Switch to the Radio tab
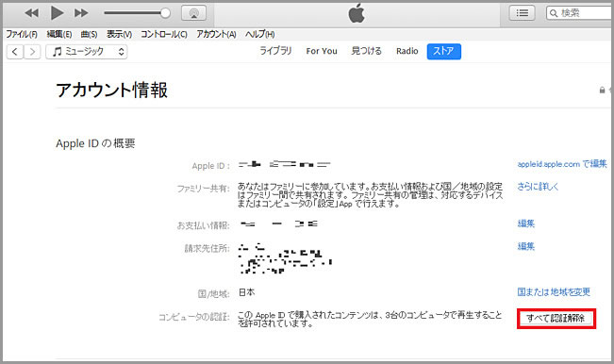The width and height of the screenshot is (614, 364). pos(407,51)
